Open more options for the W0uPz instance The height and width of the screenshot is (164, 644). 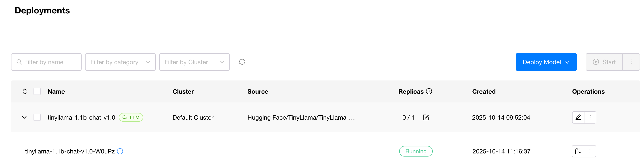point(590,151)
